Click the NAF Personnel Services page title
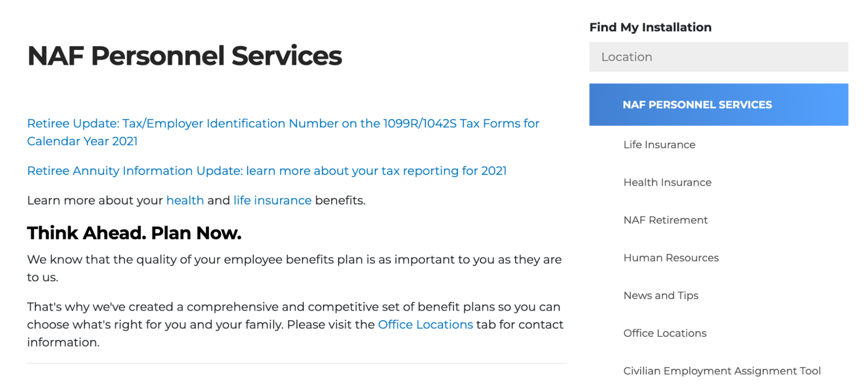The height and width of the screenshot is (387, 868). (185, 56)
